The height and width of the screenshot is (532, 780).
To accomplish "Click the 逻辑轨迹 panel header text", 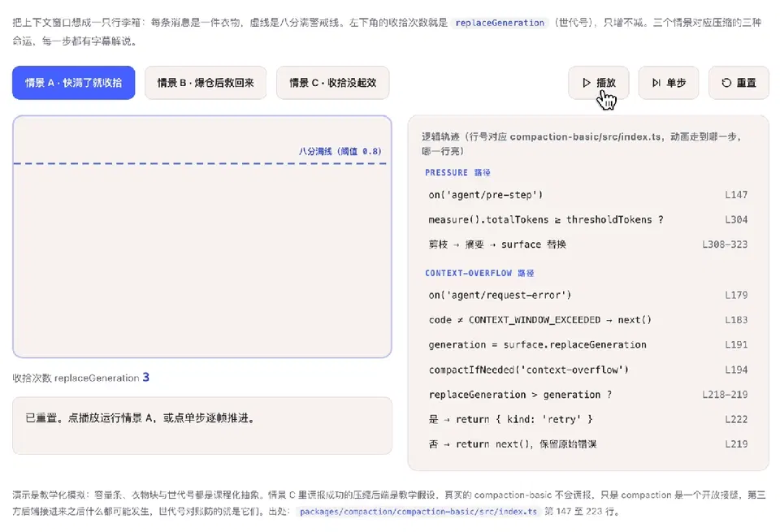I will click(x=582, y=144).
